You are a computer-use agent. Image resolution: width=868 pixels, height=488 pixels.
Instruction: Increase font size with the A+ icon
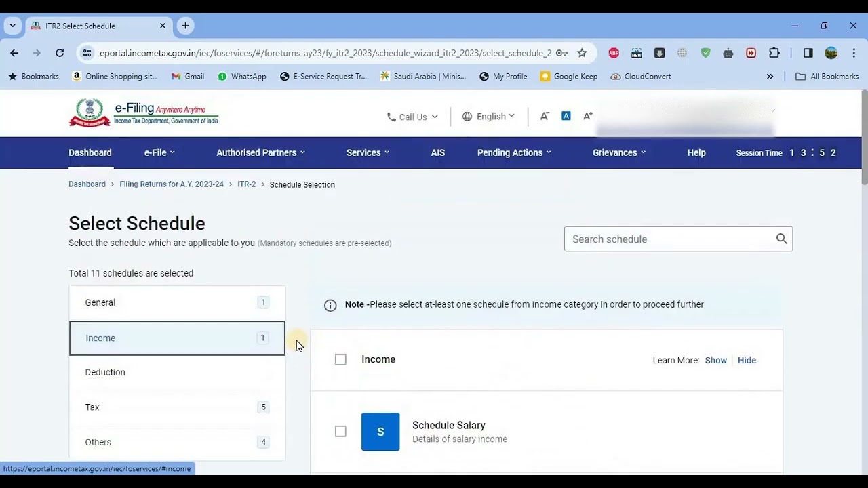(x=588, y=116)
